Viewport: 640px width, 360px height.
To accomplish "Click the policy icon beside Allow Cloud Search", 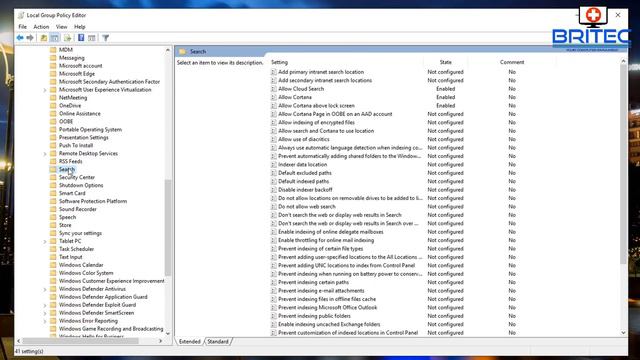I will coord(273,89).
